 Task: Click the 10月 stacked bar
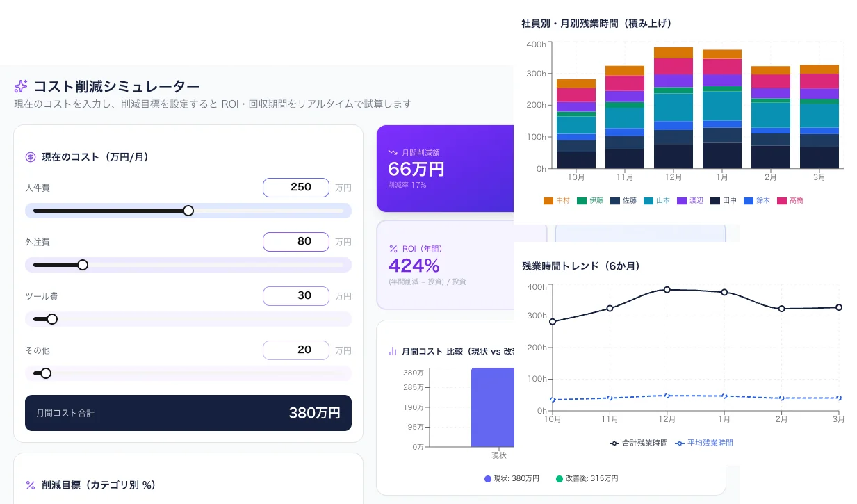[x=576, y=124]
